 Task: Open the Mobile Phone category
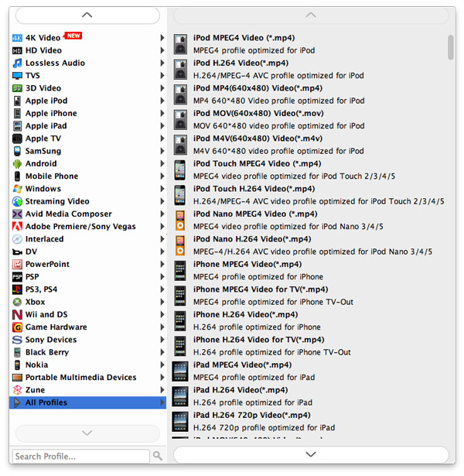87,176
